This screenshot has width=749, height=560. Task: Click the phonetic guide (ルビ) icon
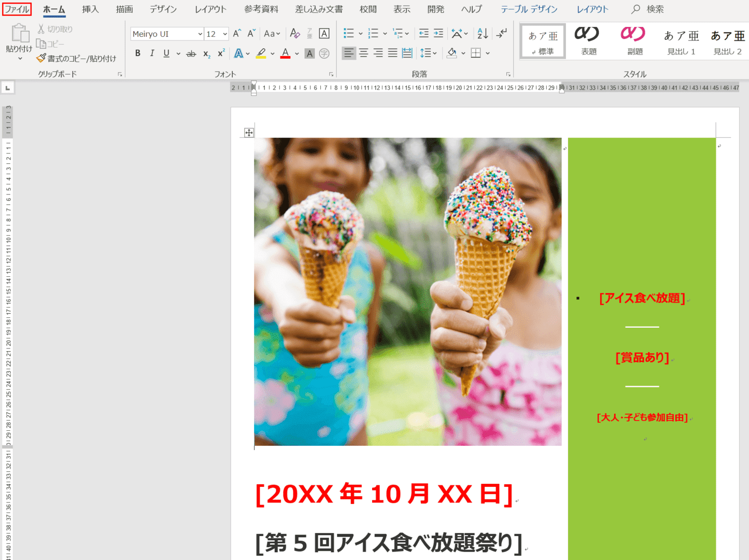309,34
